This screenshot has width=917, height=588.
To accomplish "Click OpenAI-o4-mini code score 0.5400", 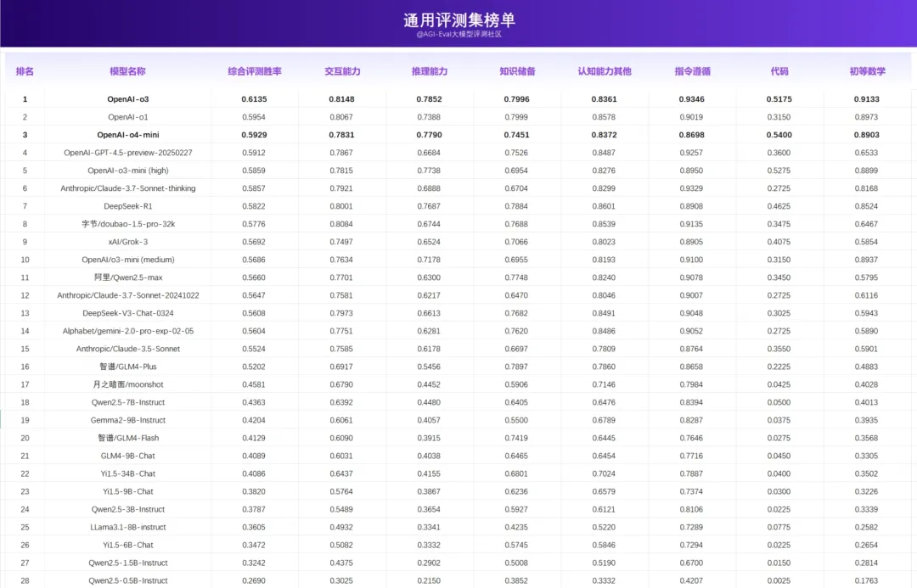I will pyautogui.click(x=779, y=135).
